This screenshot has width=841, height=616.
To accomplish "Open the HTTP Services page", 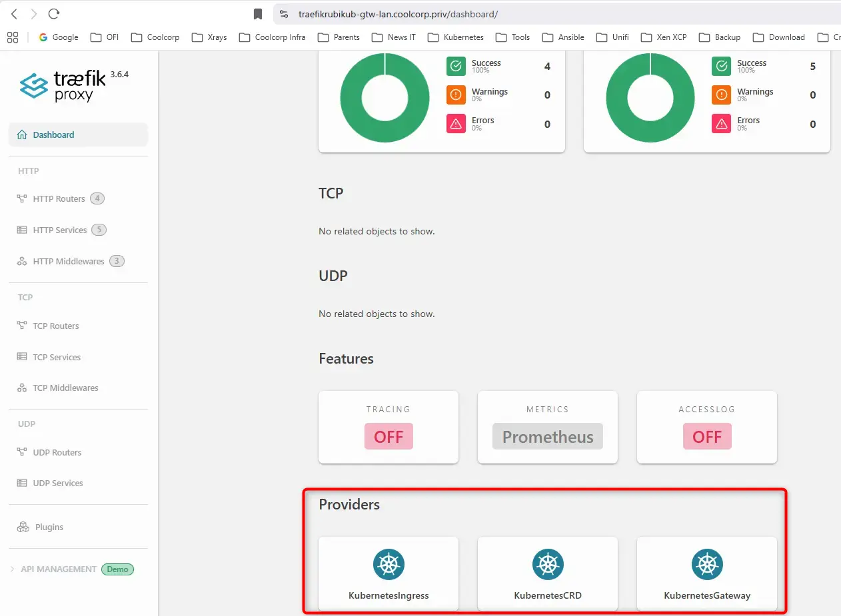I will click(x=61, y=229).
